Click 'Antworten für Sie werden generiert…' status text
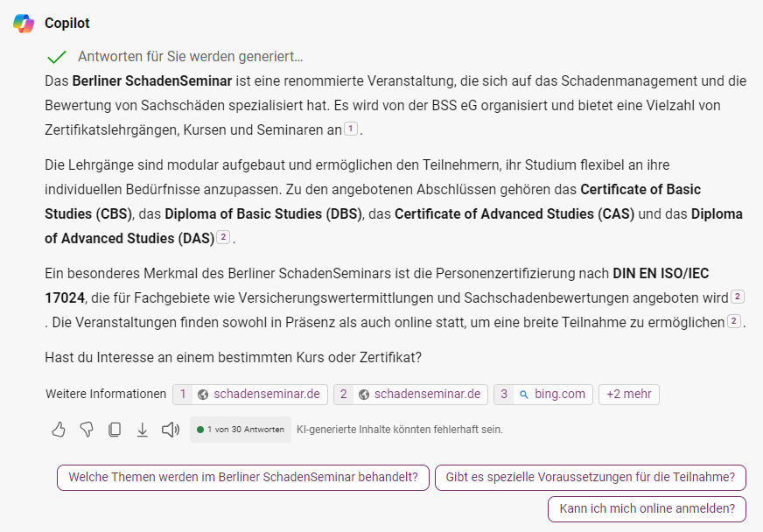 point(190,57)
